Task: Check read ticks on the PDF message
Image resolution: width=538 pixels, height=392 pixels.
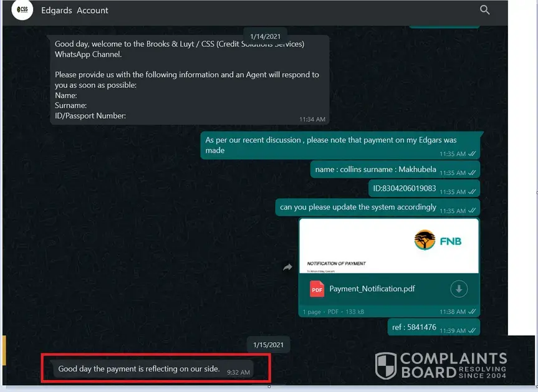Action: pyautogui.click(x=472, y=312)
